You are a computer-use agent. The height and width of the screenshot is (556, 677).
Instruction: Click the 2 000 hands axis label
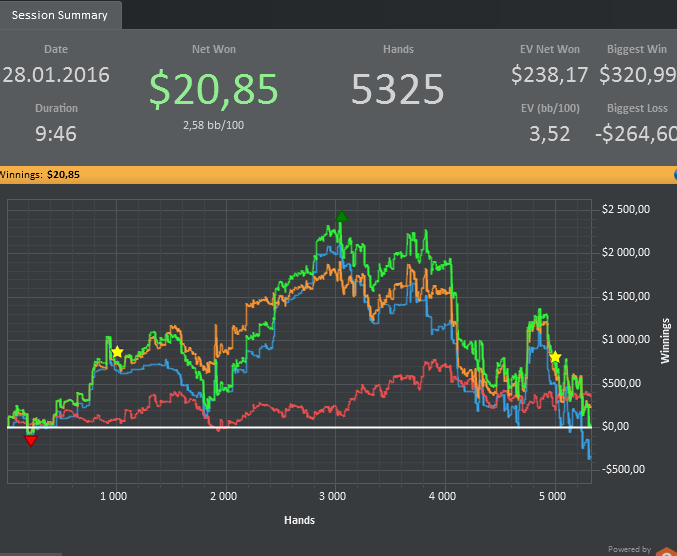[224, 496]
